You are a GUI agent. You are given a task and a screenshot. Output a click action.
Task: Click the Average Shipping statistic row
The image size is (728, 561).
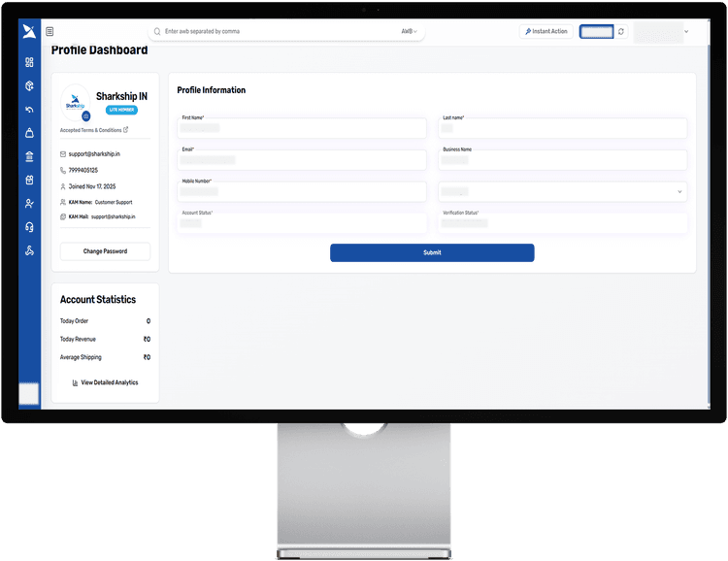click(105, 357)
